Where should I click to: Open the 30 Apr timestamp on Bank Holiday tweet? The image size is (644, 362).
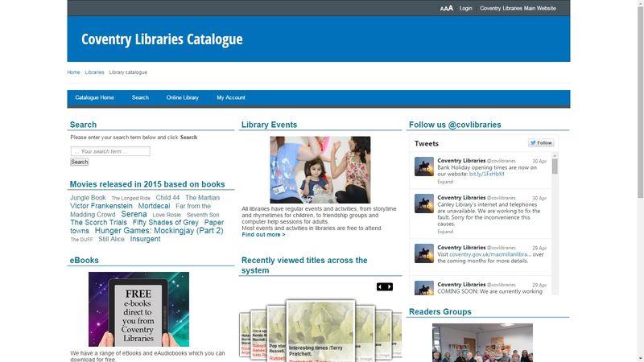coord(539,162)
